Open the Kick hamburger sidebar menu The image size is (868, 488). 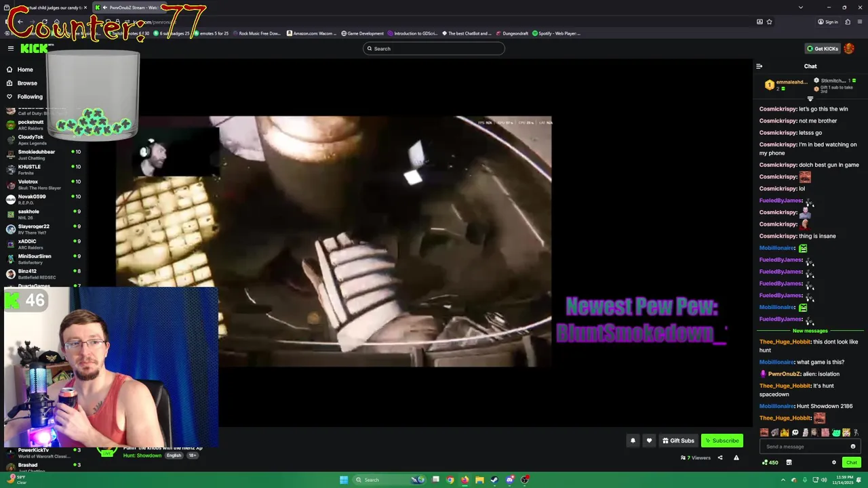[11, 48]
